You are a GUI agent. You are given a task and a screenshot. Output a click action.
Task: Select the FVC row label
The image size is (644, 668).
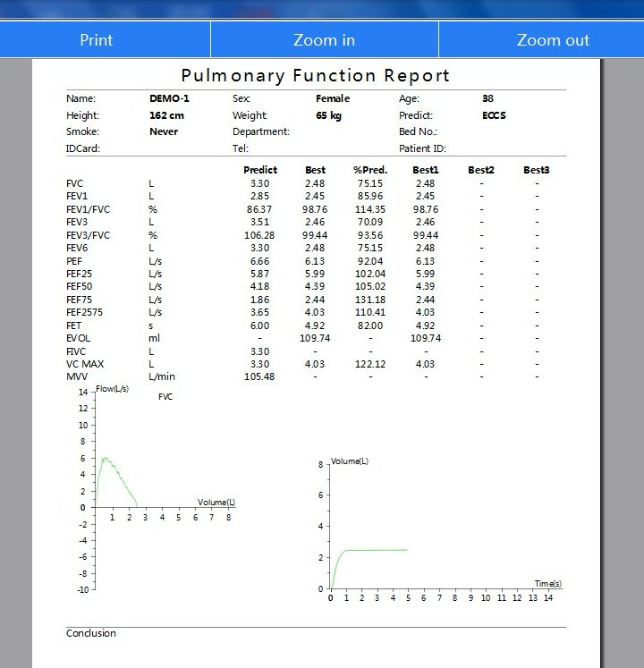coord(75,183)
